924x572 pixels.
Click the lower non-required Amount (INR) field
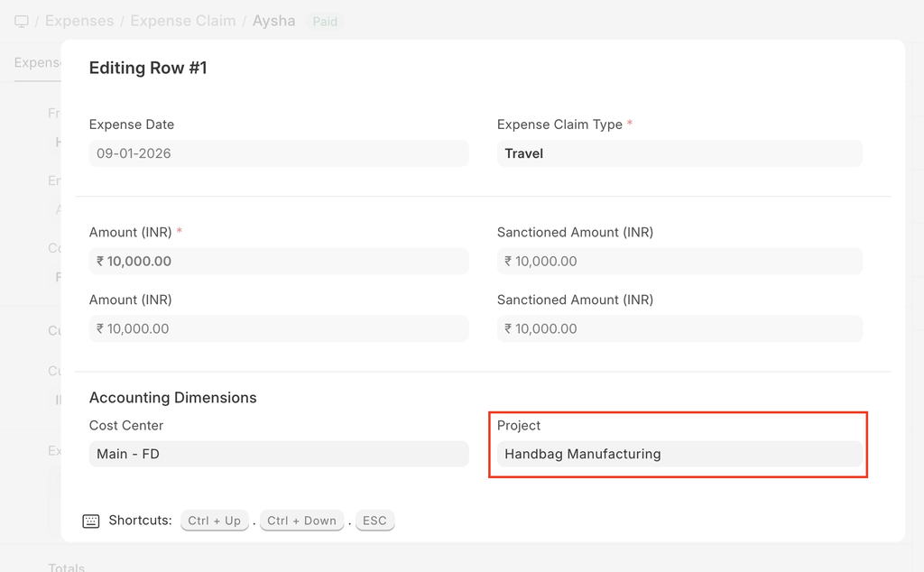[x=279, y=329]
